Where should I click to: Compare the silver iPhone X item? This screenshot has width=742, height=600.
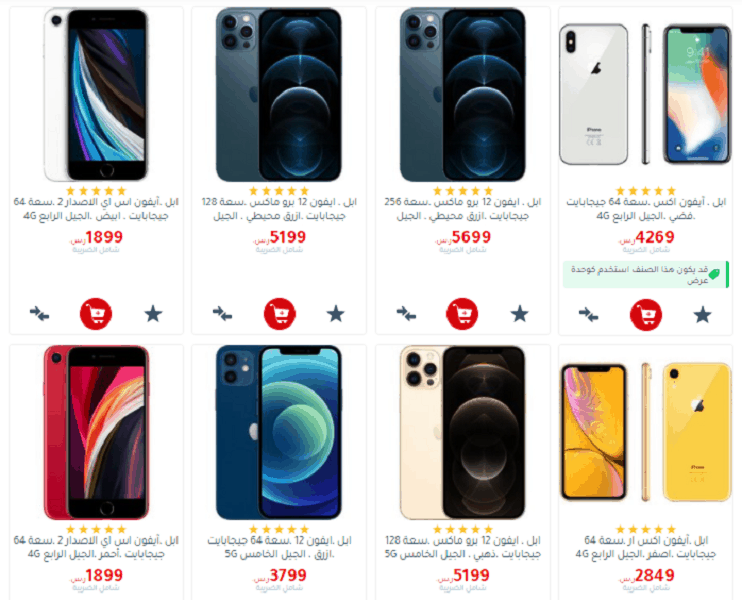[x=588, y=314]
